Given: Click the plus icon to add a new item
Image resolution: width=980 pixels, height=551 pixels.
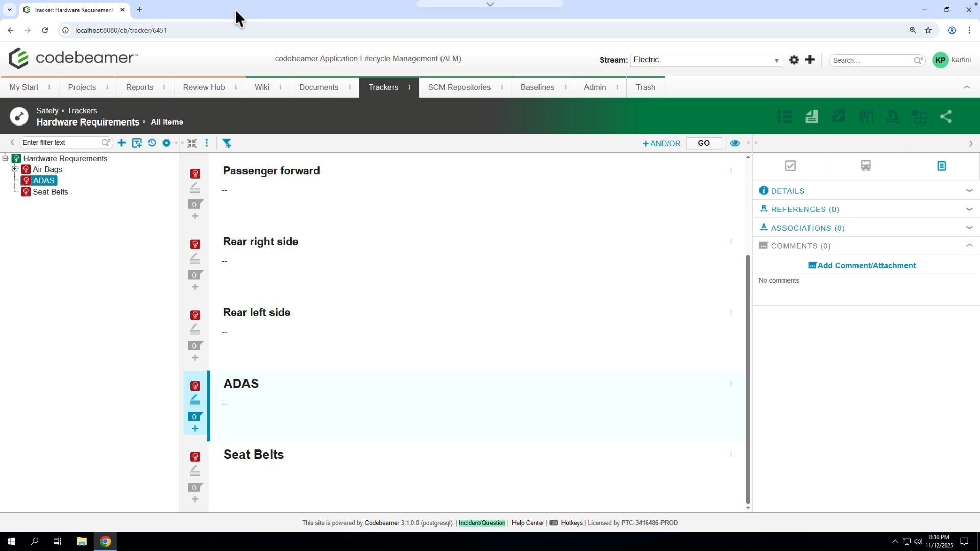Looking at the screenshot, I should coord(121,143).
